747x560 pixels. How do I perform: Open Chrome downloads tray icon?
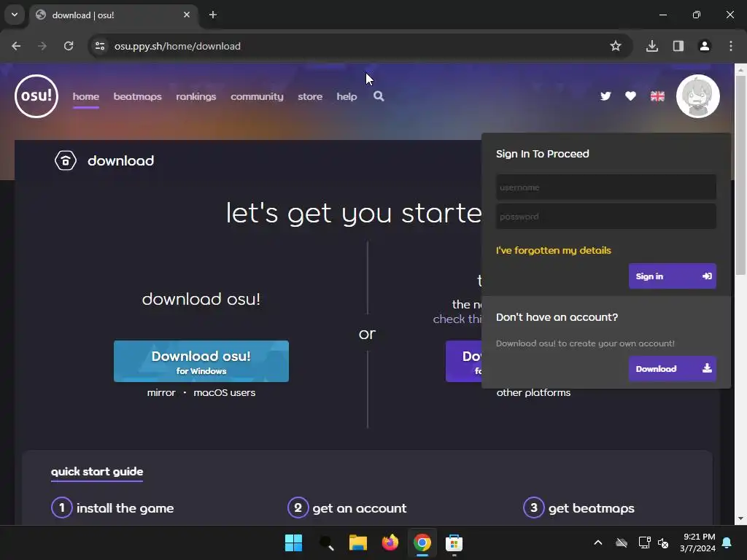click(652, 46)
